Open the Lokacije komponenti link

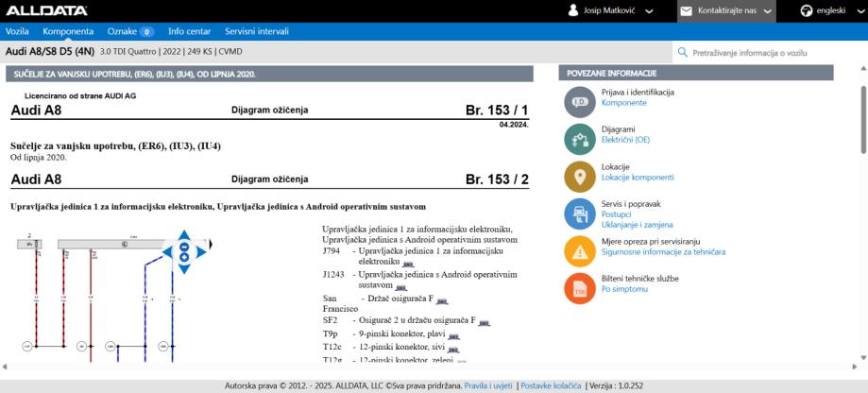(x=638, y=178)
